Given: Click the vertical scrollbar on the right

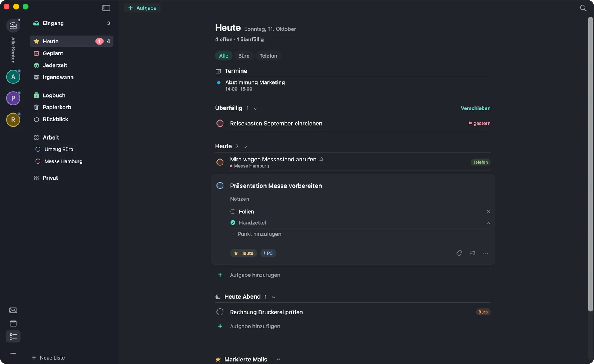Looking at the screenshot, I should click(x=590, y=164).
